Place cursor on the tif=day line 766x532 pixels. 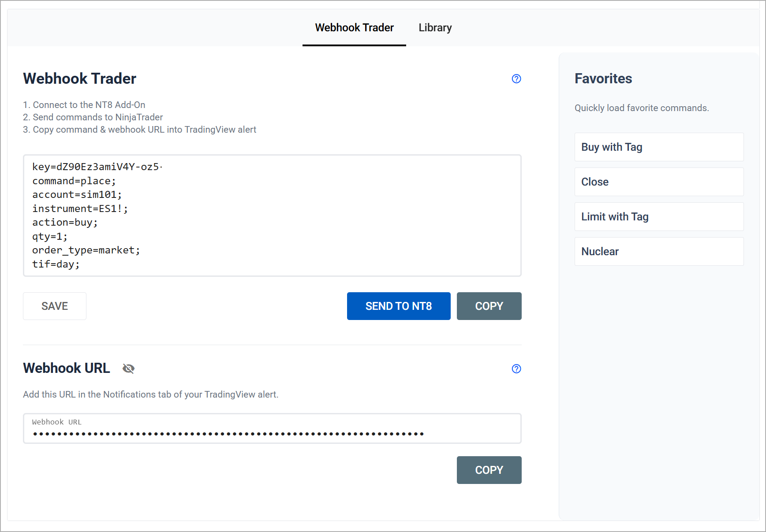coord(56,264)
